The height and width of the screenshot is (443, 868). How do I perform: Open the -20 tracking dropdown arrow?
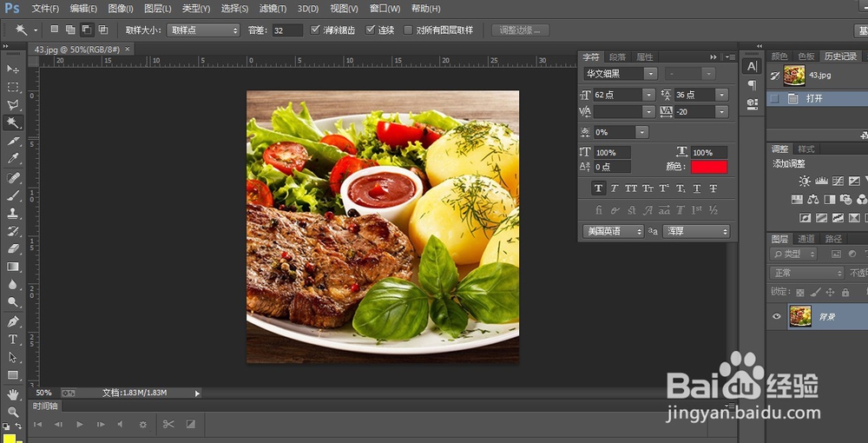(x=721, y=112)
